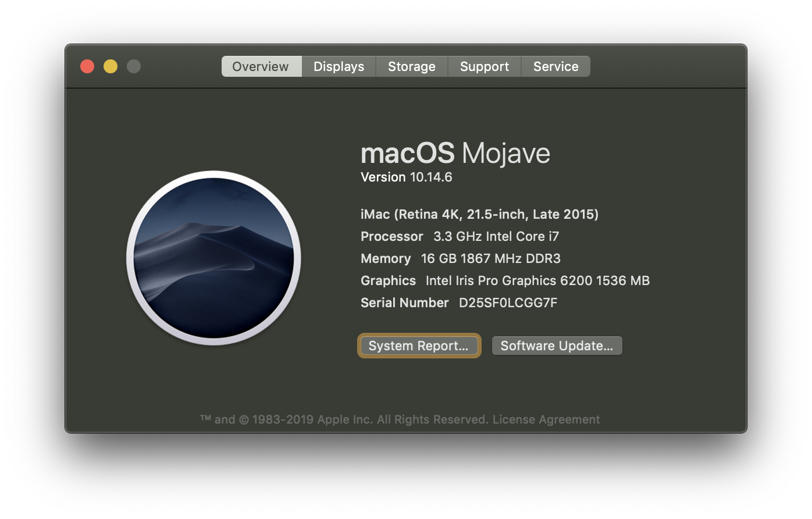Image resolution: width=812 pixels, height=519 pixels.
Task: Close the About This Mac window
Action: tap(87, 66)
